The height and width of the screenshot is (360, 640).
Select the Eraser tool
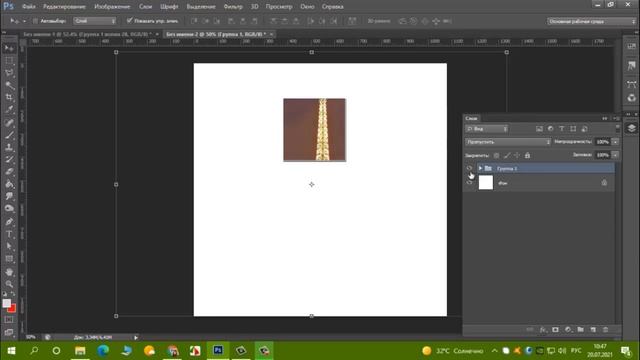coord(9,171)
